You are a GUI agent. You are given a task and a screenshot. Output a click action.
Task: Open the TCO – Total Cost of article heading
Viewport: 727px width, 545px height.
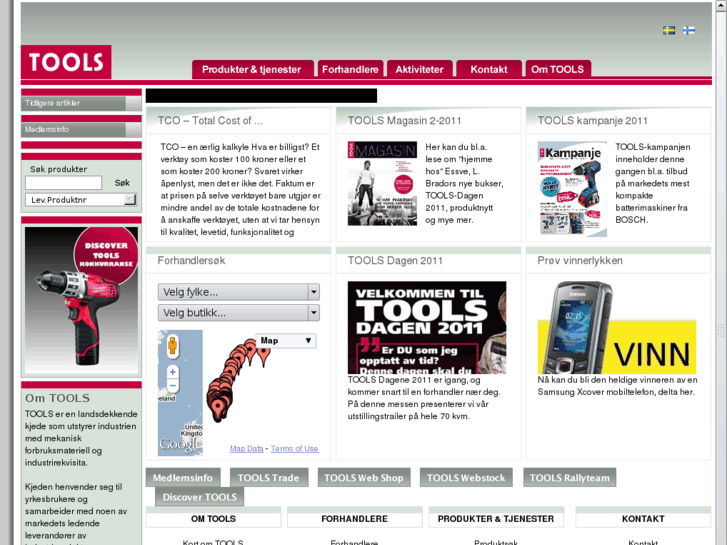pos(210,121)
